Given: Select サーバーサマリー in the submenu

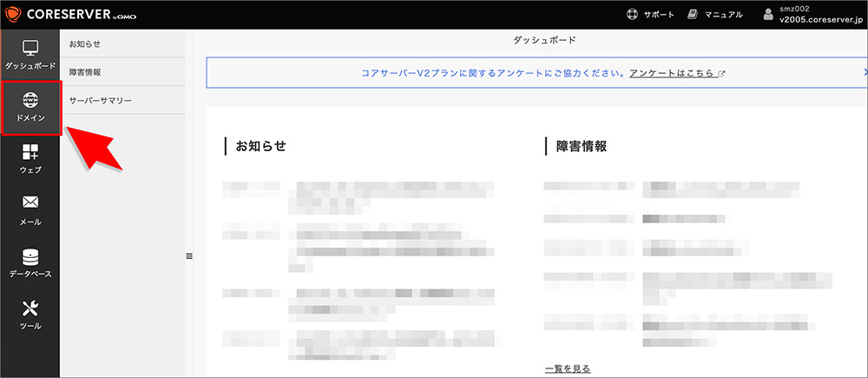Looking at the screenshot, I should [122, 100].
